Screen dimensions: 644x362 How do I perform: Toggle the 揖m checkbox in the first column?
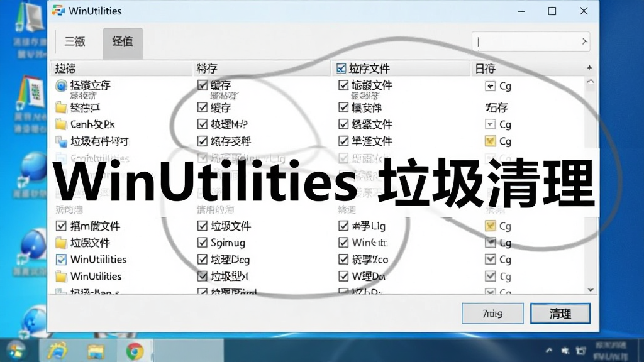pos(61,226)
